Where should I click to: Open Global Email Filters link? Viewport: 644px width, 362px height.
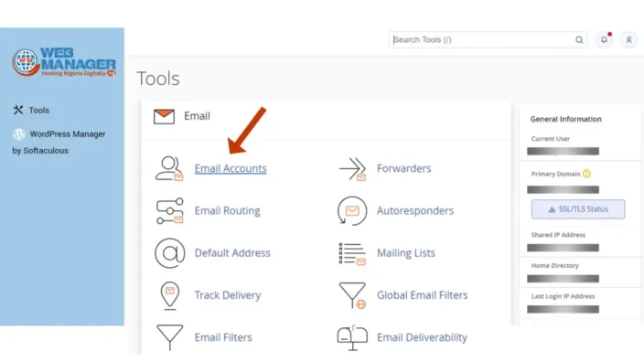pyautogui.click(x=423, y=295)
